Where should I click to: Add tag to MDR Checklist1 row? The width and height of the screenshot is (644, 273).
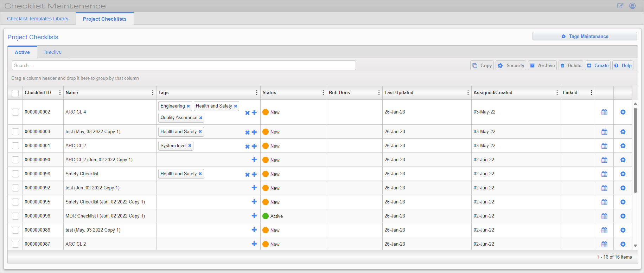coord(254,216)
